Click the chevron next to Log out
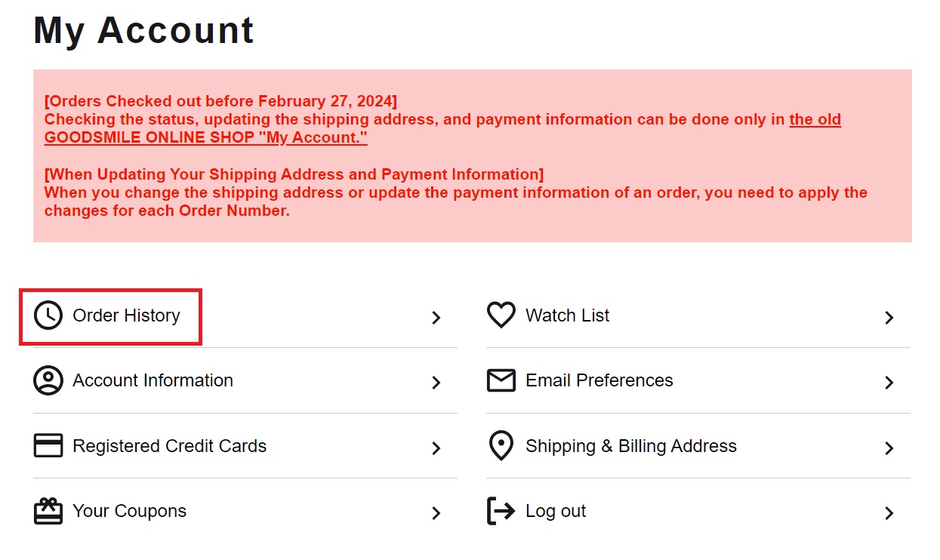 889,513
